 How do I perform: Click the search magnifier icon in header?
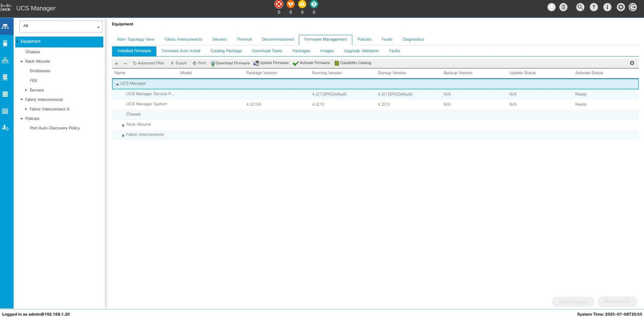pos(580,7)
